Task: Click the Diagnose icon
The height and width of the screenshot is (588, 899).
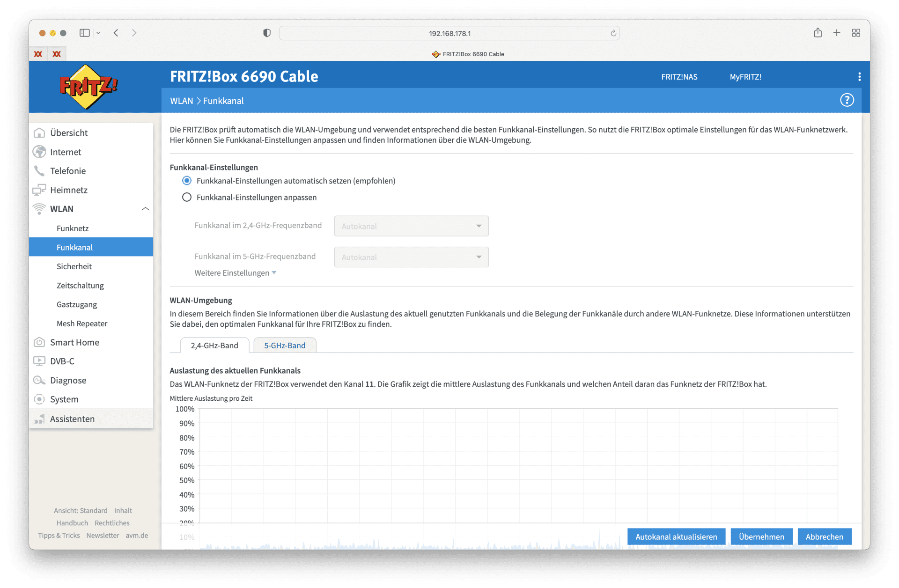Action: [39, 380]
